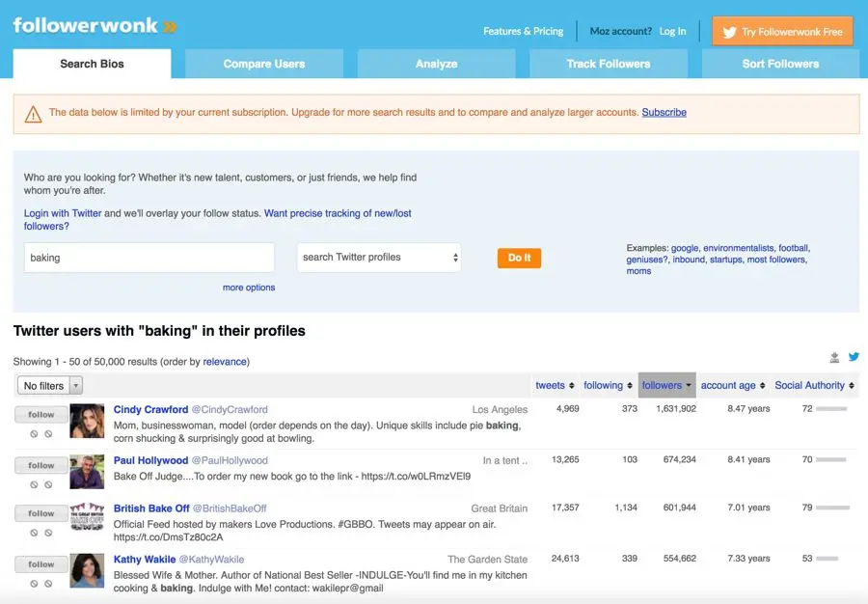868x604 pixels.
Task: Open the Track Followers tab
Action: point(609,64)
